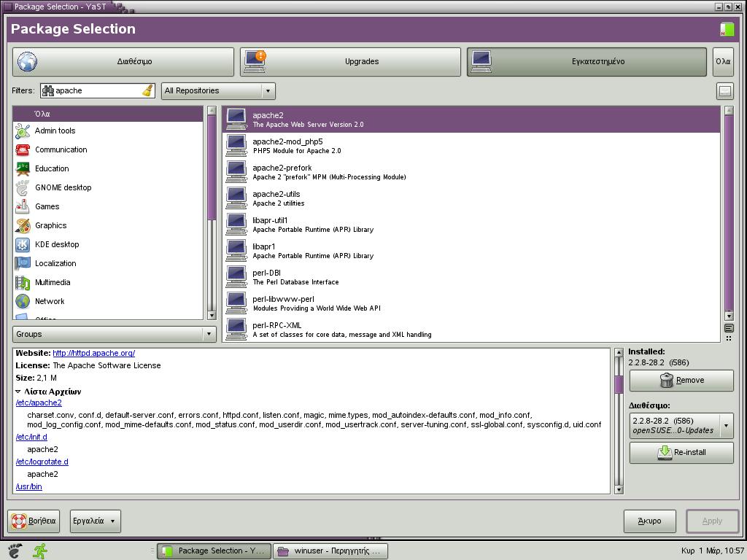
Task: Click the description pane scroll-down arrow
Action: [x=619, y=489]
